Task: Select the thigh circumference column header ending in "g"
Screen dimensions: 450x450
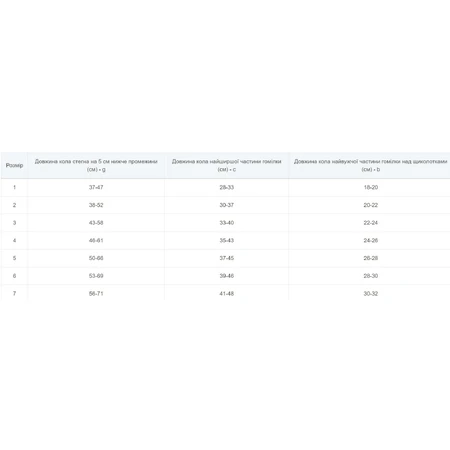Action: pos(96,165)
